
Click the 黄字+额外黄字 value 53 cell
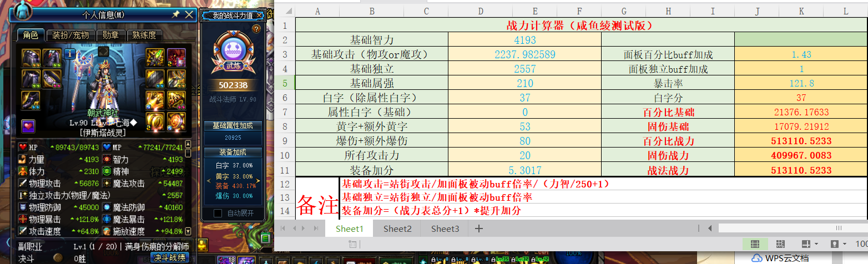coord(524,126)
